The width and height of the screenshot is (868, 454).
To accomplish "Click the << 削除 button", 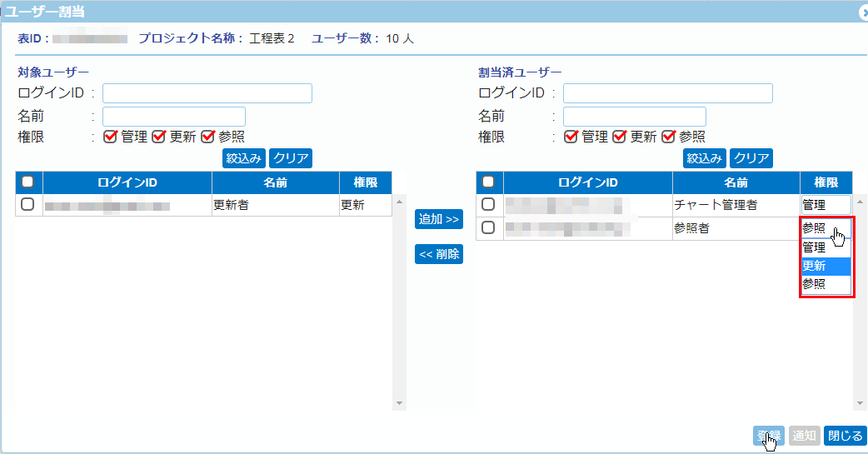I will pyautogui.click(x=438, y=254).
